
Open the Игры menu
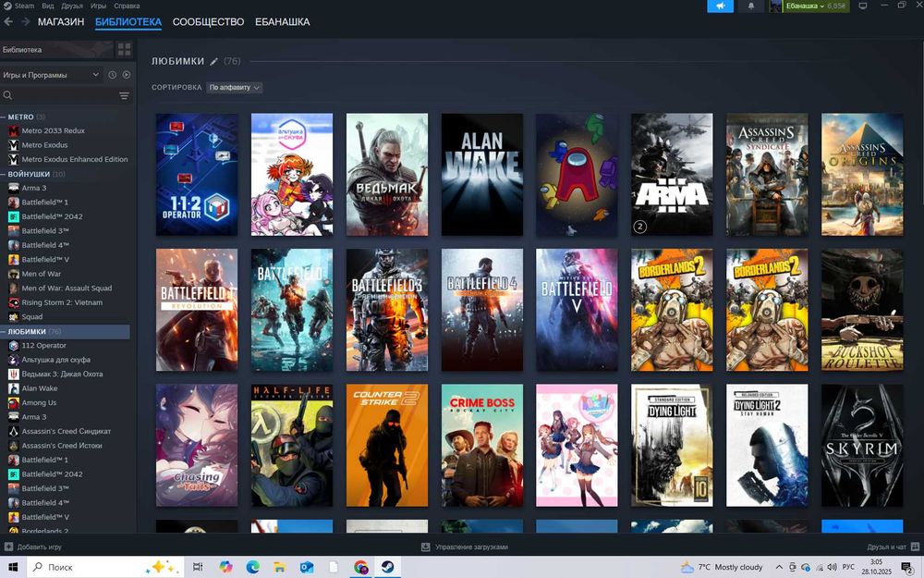[98, 6]
